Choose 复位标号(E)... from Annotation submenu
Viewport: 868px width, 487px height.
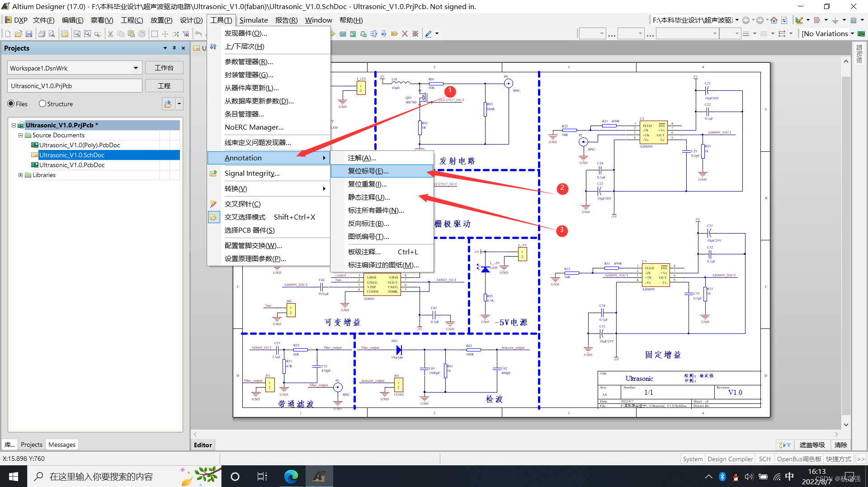pyautogui.click(x=368, y=171)
